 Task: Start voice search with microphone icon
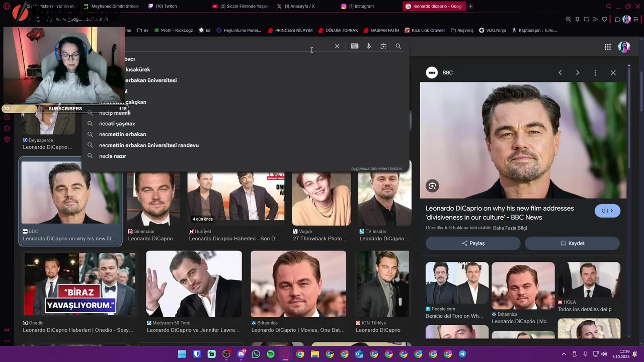(369, 46)
